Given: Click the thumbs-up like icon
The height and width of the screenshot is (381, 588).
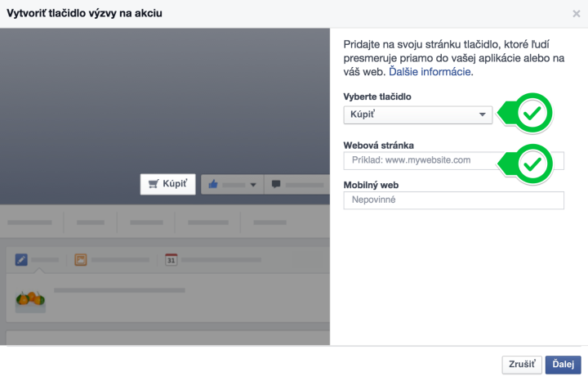Looking at the screenshot, I should pyautogui.click(x=213, y=184).
